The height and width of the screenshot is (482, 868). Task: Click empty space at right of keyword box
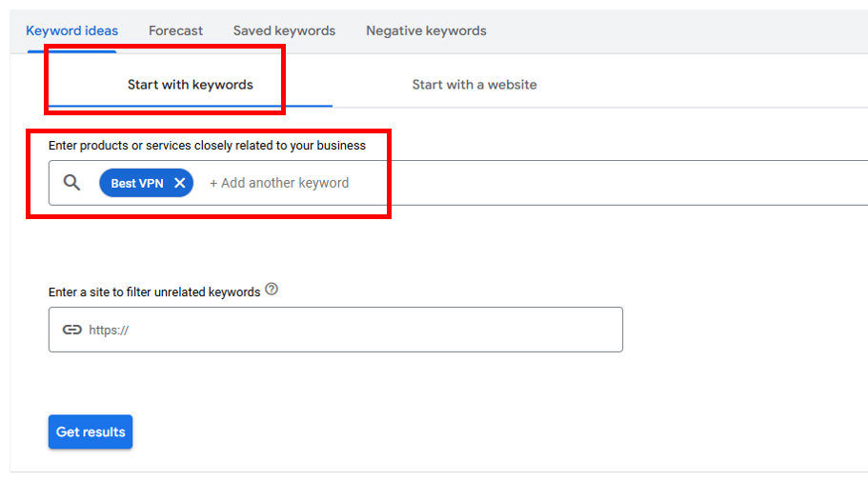click(x=667, y=183)
